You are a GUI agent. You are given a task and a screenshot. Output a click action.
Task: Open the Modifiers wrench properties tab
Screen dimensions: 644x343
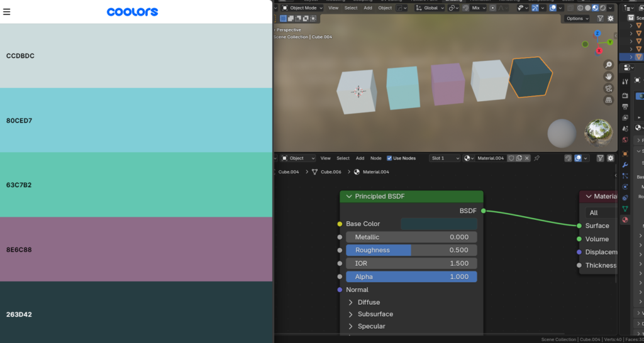[x=625, y=165]
